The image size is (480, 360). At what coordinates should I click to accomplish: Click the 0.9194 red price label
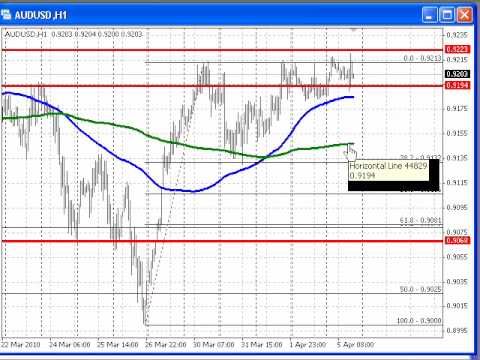coord(458,85)
